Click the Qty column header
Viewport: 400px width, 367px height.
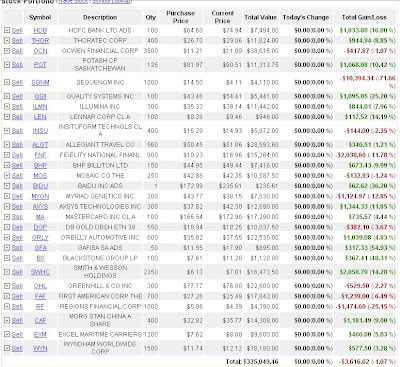pyautogui.click(x=151, y=17)
